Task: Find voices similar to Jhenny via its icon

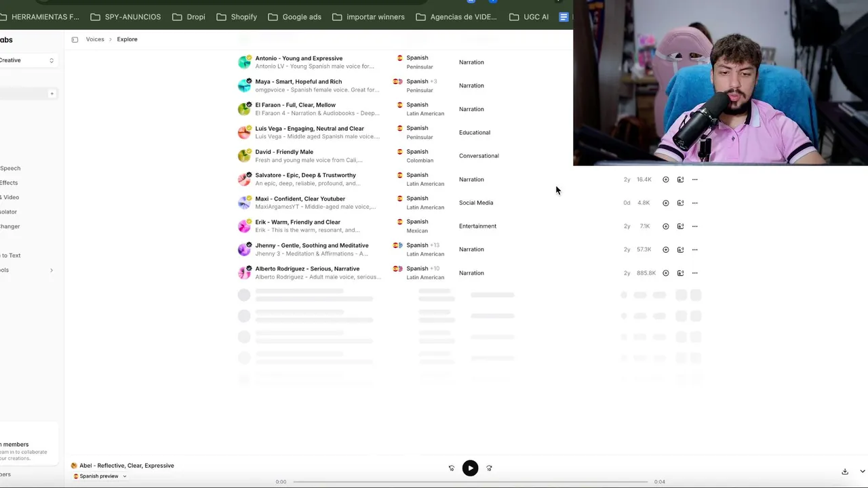Action: 680,249
